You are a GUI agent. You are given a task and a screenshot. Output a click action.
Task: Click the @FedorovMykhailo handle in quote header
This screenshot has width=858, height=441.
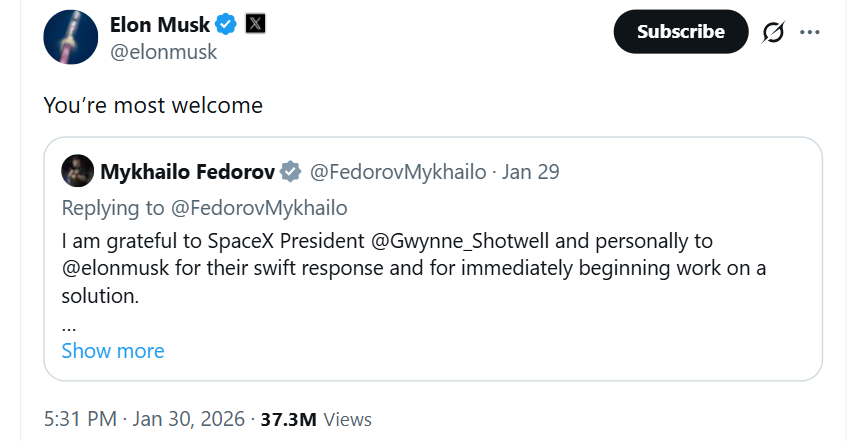(398, 172)
